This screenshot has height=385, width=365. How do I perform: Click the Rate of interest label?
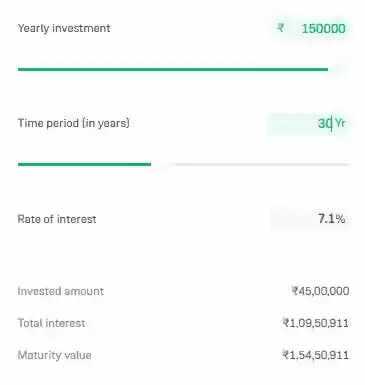57,219
